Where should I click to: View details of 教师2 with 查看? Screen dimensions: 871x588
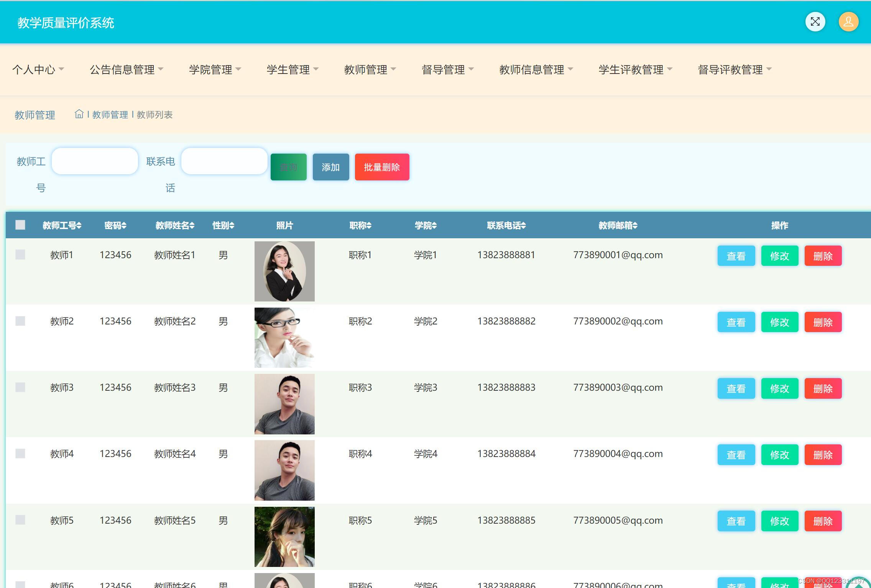tap(736, 322)
